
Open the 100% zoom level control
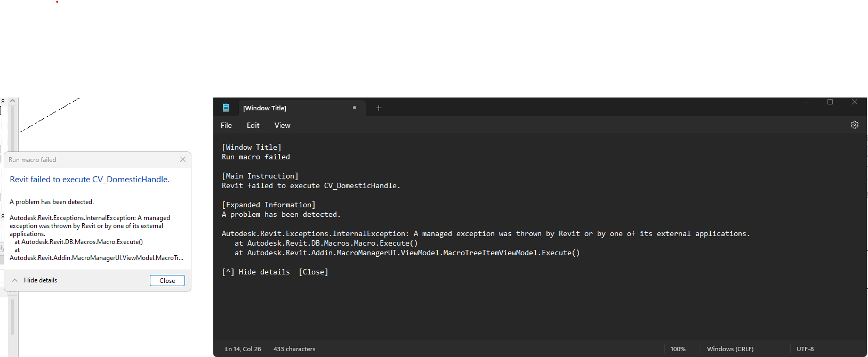point(678,349)
